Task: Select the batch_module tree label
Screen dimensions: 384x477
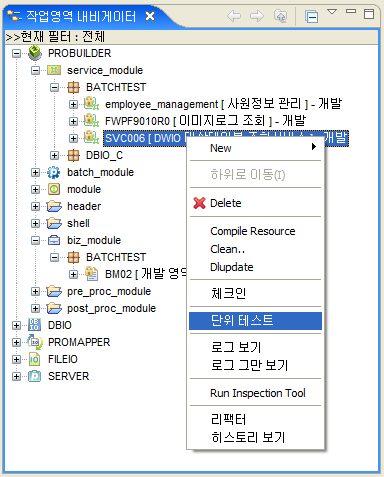Action: coord(100,172)
